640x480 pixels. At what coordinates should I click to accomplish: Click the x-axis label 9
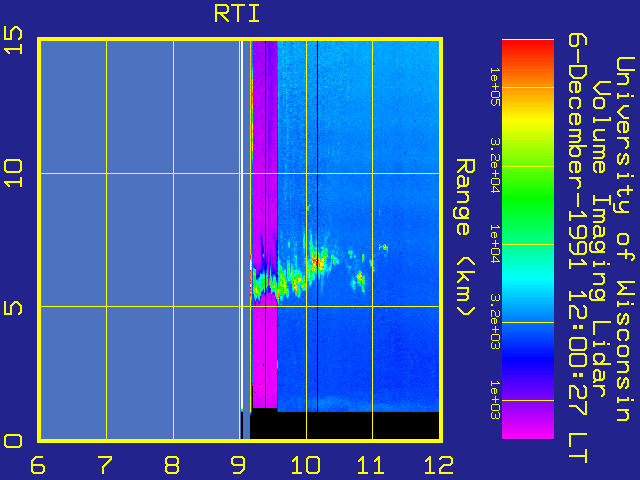238,465
